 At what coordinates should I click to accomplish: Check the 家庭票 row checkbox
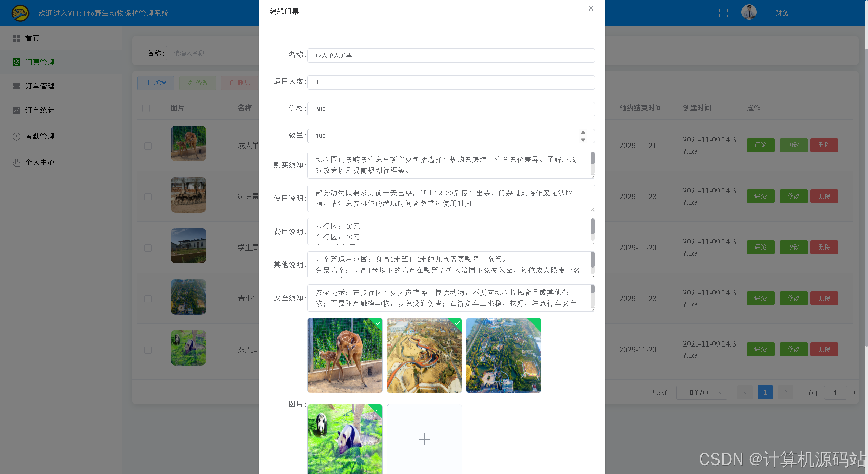pyautogui.click(x=148, y=197)
